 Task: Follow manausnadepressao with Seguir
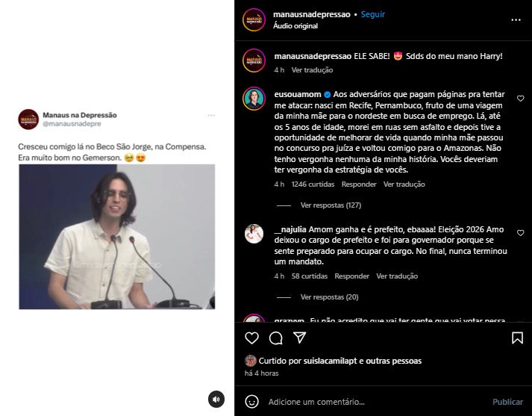373,14
